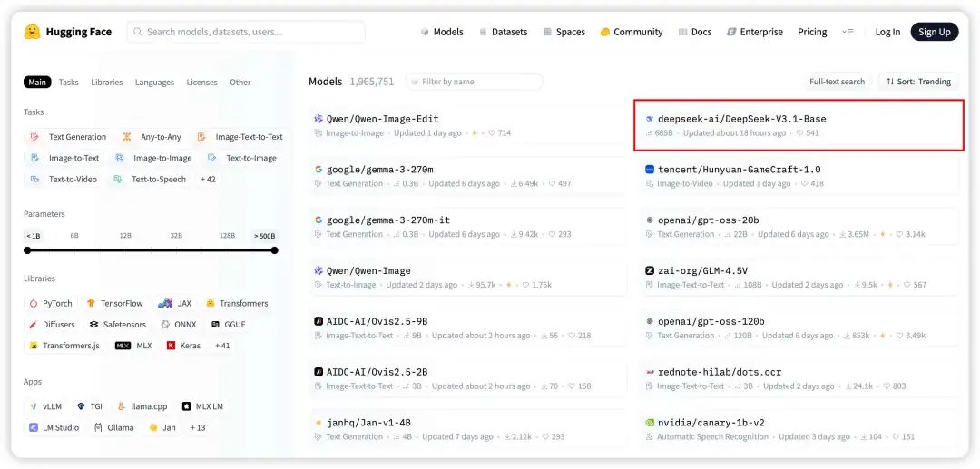
Task: Filter by the TGI app
Action: pyautogui.click(x=90, y=406)
